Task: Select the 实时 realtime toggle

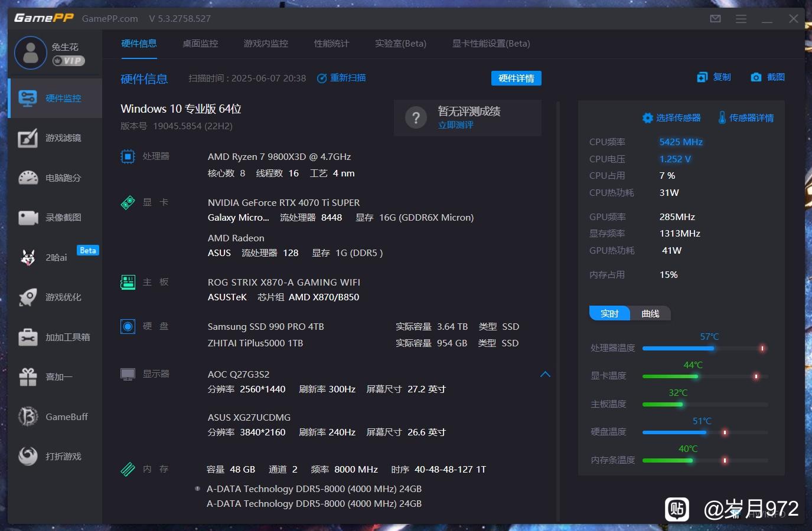Action: pyautogui.click(x=609, y=313)
